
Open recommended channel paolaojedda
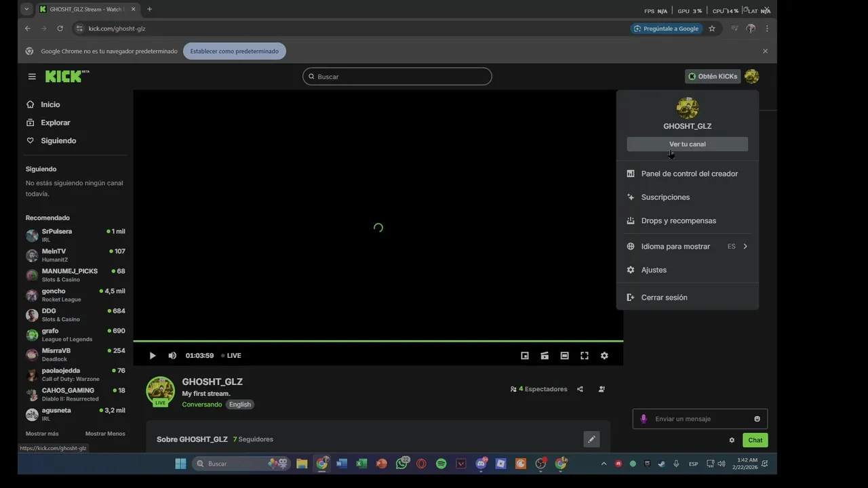[x=75, y=375]
